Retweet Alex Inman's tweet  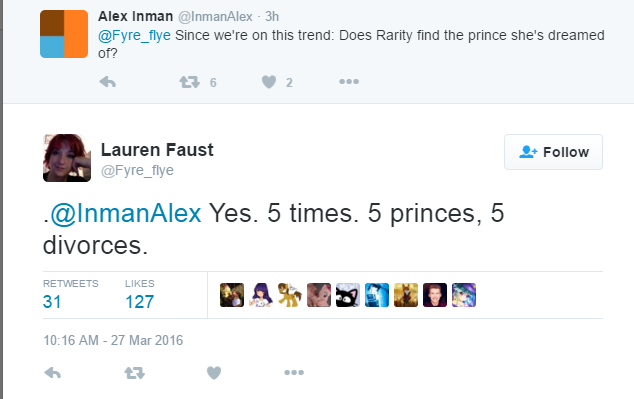pos(190,82)
